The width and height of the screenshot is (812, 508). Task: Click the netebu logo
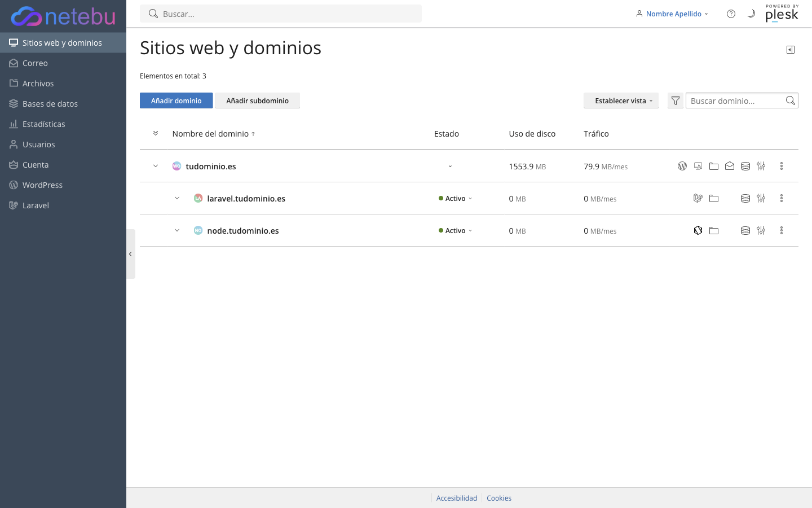pos(63,16)
